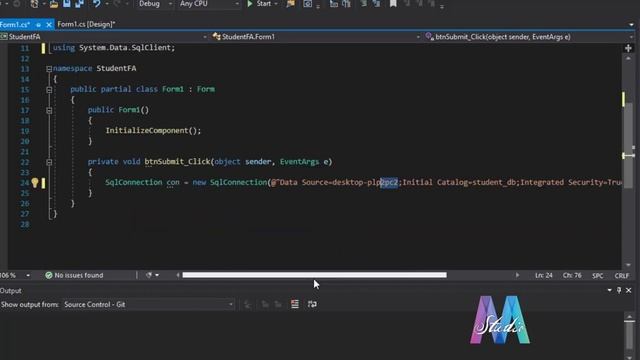The image size is (640, 360).
Task: Click the CRLF line ending indicator
Action: tap(622, 276)
